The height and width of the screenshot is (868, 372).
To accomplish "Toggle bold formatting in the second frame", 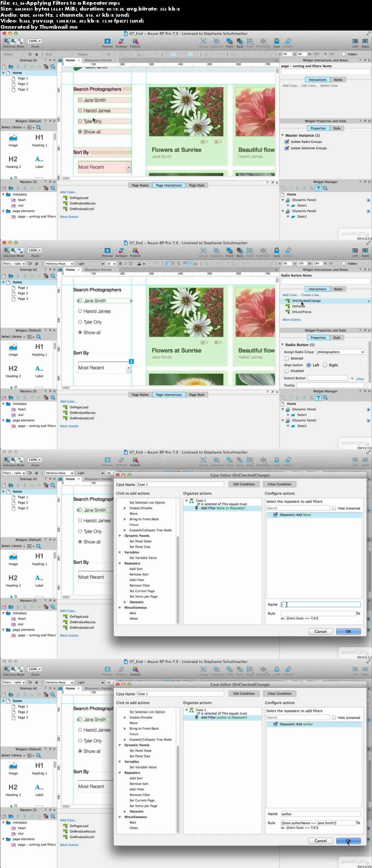I will [120, 264].
